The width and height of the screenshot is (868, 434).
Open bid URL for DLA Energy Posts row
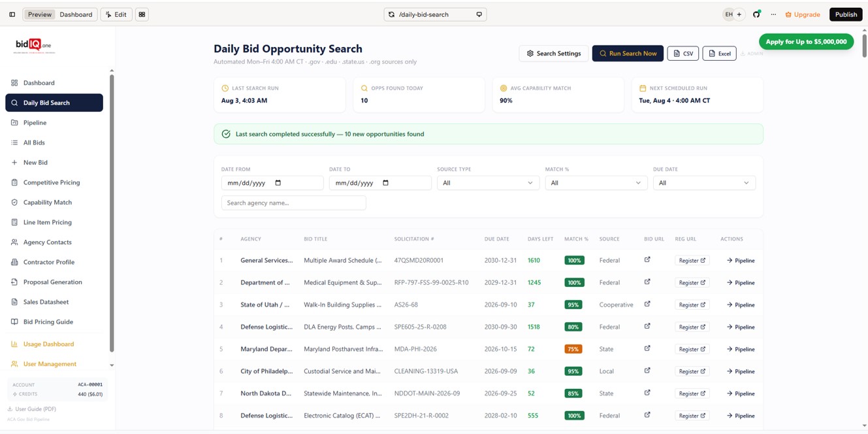click(647, 327)
